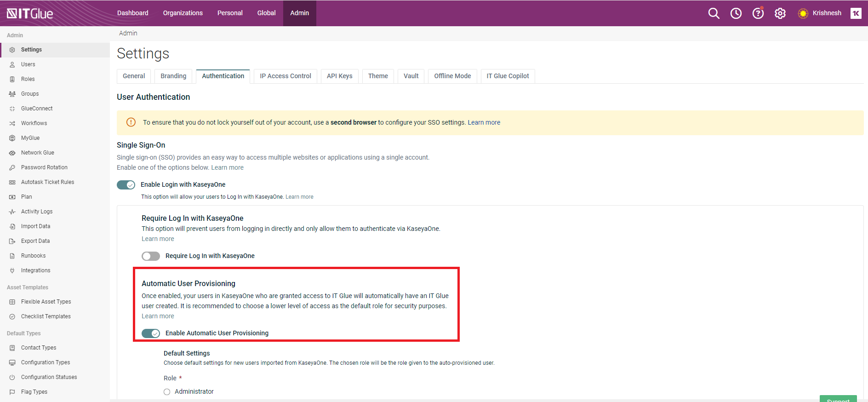Screen dimensions: 868x402
Task: Click the Password Rotation key icon
Action: click(12, 167)
